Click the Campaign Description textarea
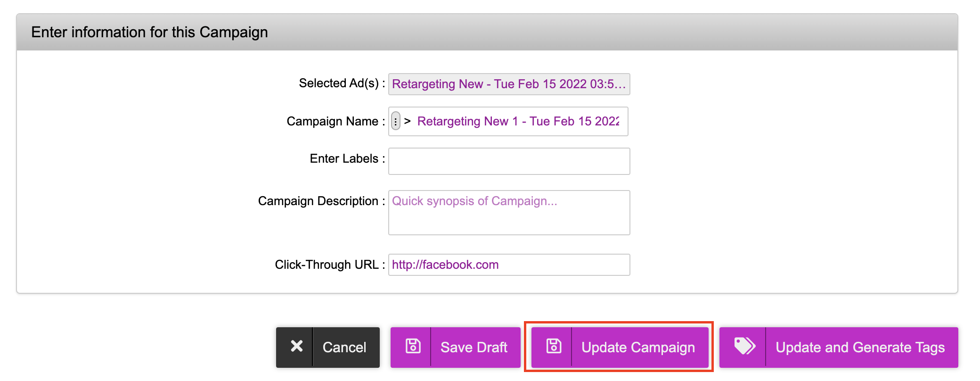This screenshot has height=381, width=980. (509, 213)
